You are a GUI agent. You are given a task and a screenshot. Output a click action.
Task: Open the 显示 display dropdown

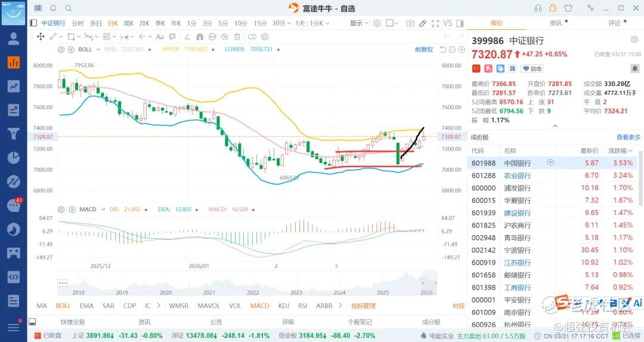click(359, 23)
